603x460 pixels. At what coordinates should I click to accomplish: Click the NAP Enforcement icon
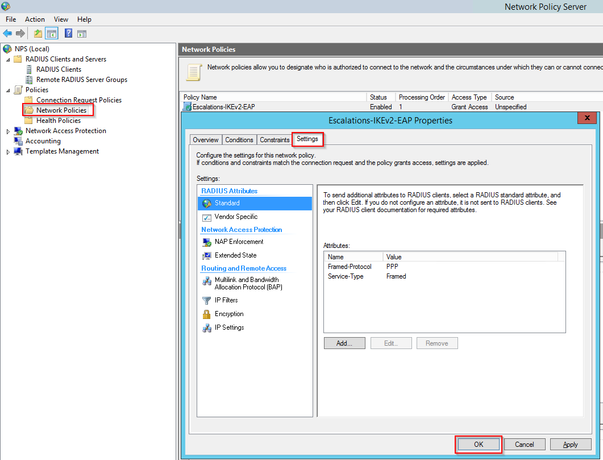207,242
